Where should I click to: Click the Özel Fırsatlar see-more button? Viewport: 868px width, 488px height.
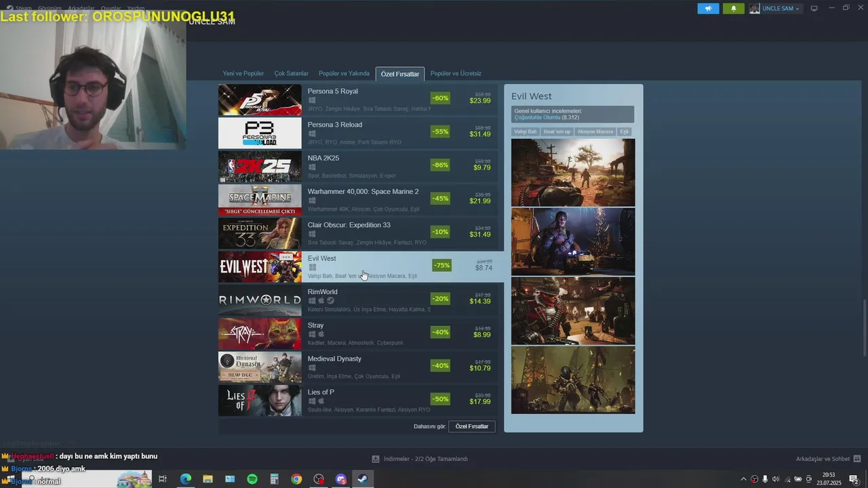(x=472, y=426)
